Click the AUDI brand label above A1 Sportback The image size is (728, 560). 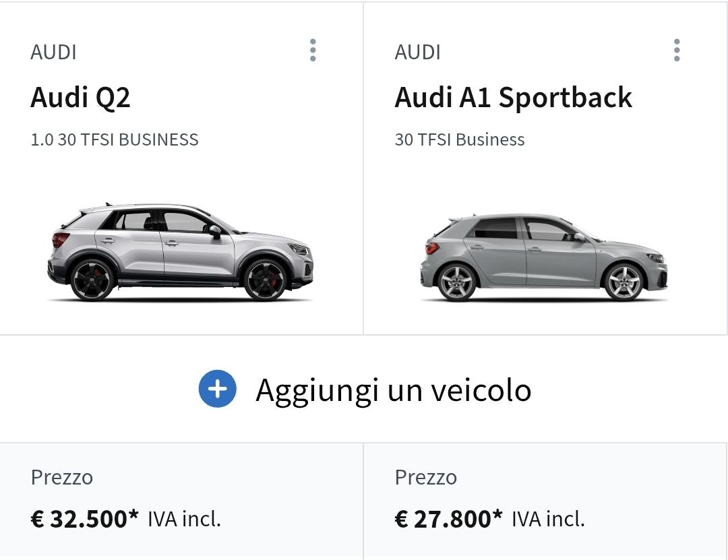coord(417,52)
